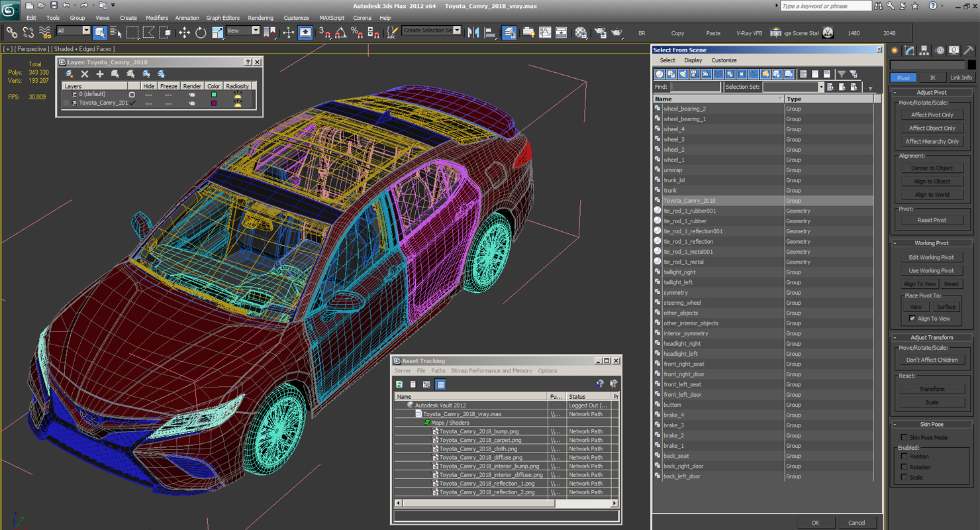Open the Utilities hammer panel icon
980x530 pixels.
click(969, 50)
